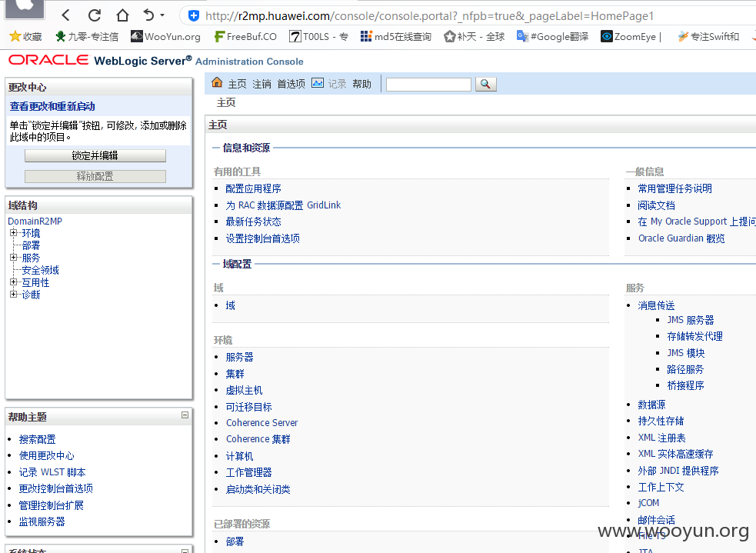This screenshot has height=553, width=756.
Task: Open 管理控制台扩展 help topic
Action: coord(51,505)
